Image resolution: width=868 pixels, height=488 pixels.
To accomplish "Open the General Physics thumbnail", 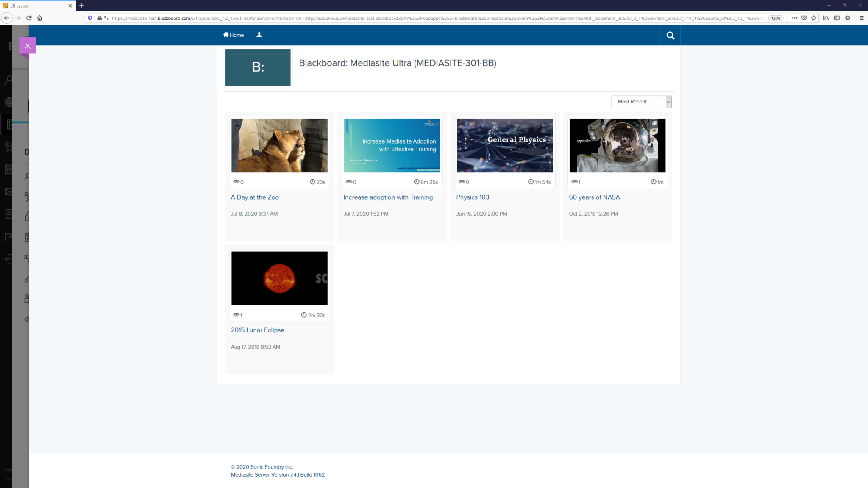I will 505,145.
